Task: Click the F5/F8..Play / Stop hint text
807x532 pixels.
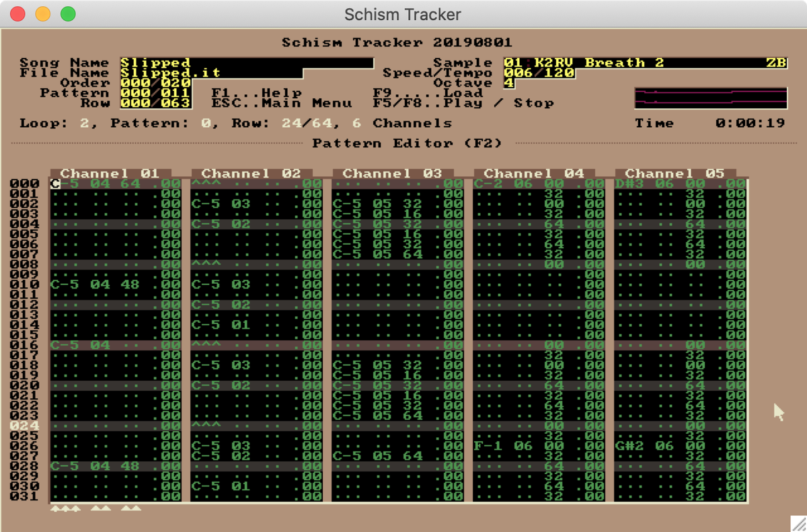Action: pos(463,103)
